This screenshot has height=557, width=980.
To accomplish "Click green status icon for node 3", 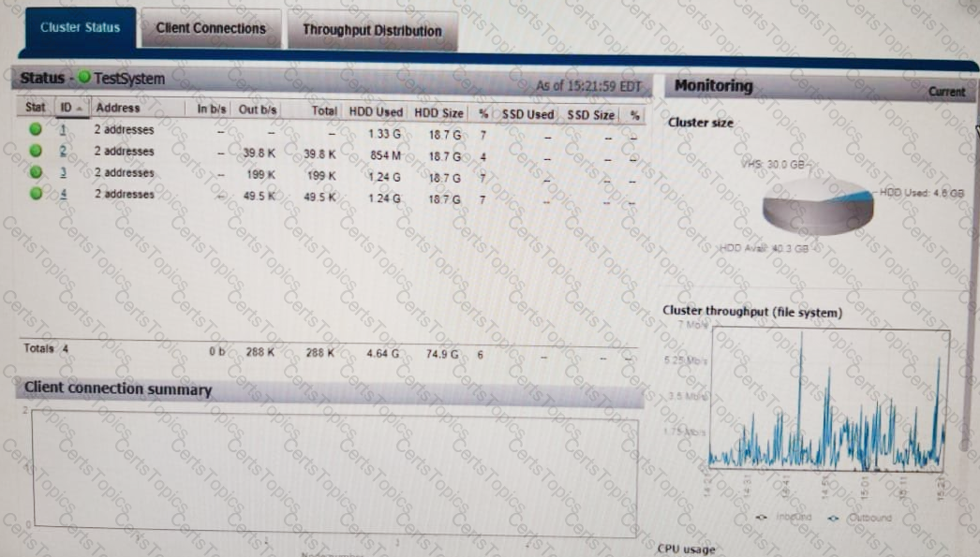I will click(36, 172).
